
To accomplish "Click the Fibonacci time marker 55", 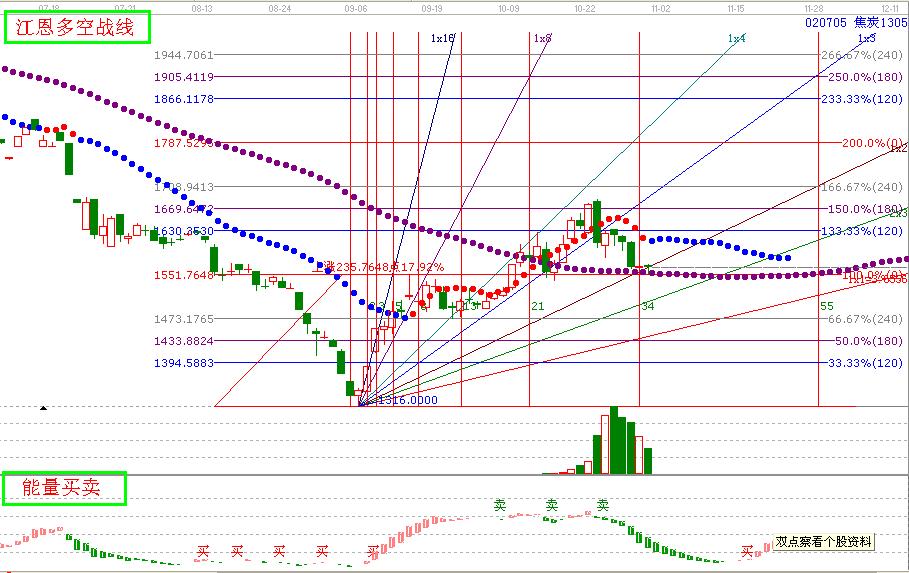I will click(x=826, y=306).
